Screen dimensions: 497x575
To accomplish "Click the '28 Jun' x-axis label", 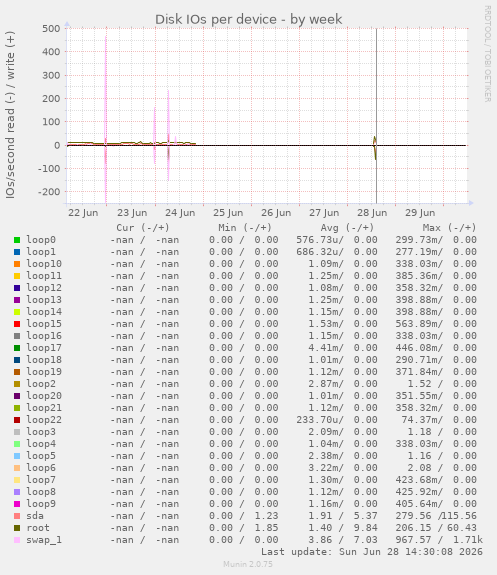I will [372, 213].
